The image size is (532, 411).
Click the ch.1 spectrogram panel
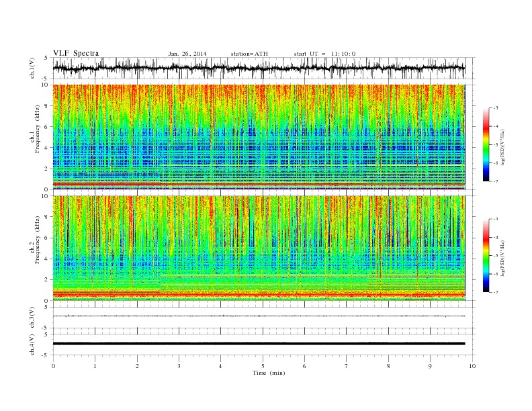coord(259,137)
